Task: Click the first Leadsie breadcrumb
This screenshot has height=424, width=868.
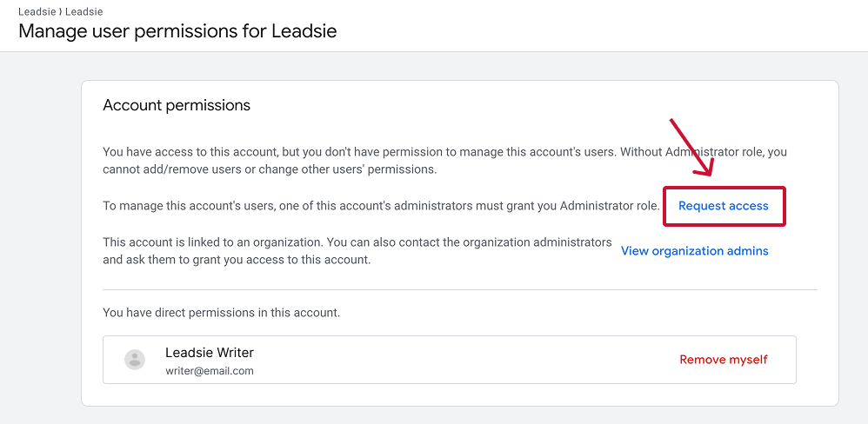Action: pos(37,11)
